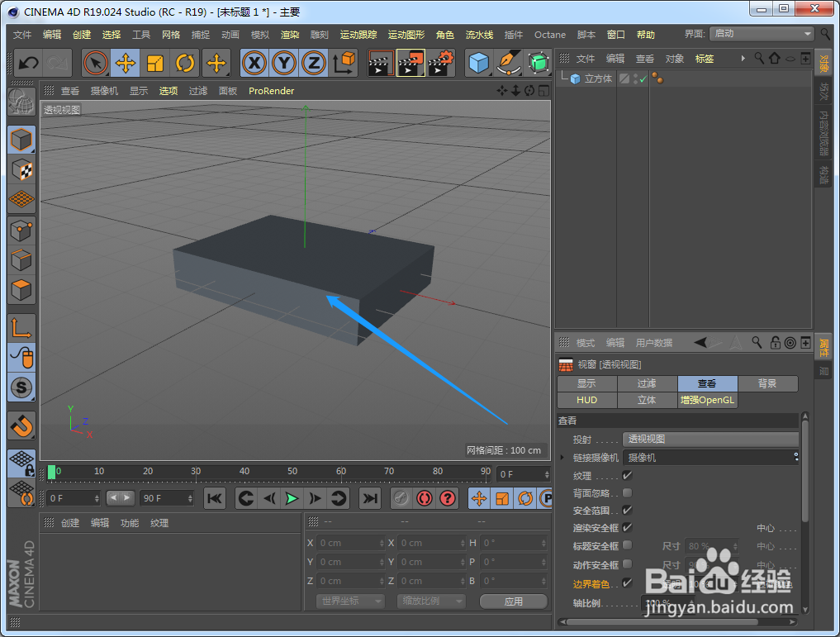Click the Render to Picture Viewer icon
The image size is (840, 637).
(411, 63)
